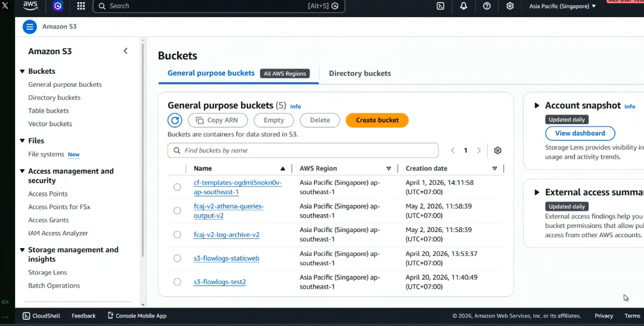Refresh the buckets list
644x326 pixels.
pyautogui.click(x=175, y=120)
